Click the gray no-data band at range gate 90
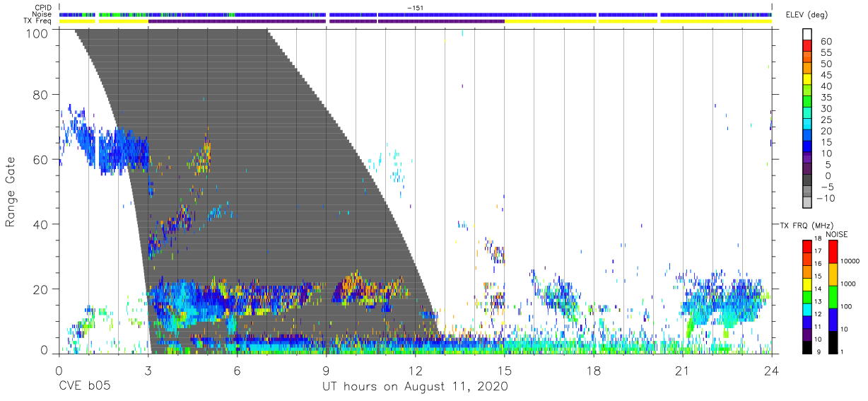Image resolution: width=868 pixels, height=401 pixels. coord(191,62)
